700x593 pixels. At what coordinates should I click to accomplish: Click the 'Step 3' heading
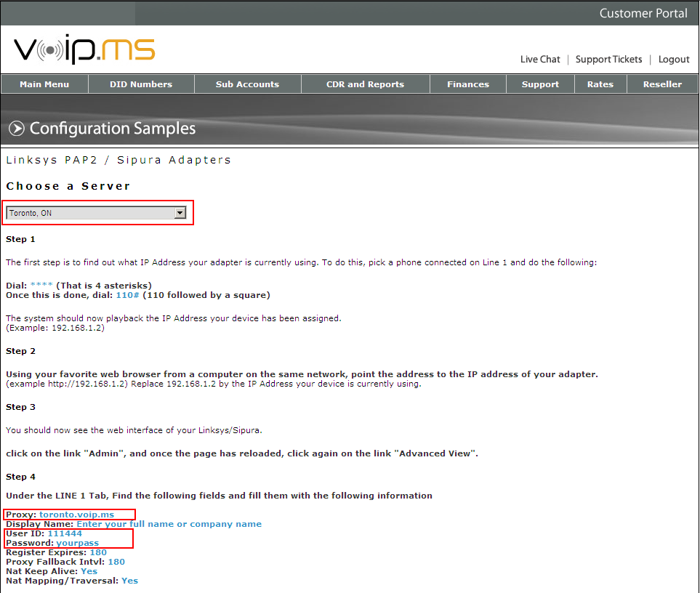(x=20, y=407)
